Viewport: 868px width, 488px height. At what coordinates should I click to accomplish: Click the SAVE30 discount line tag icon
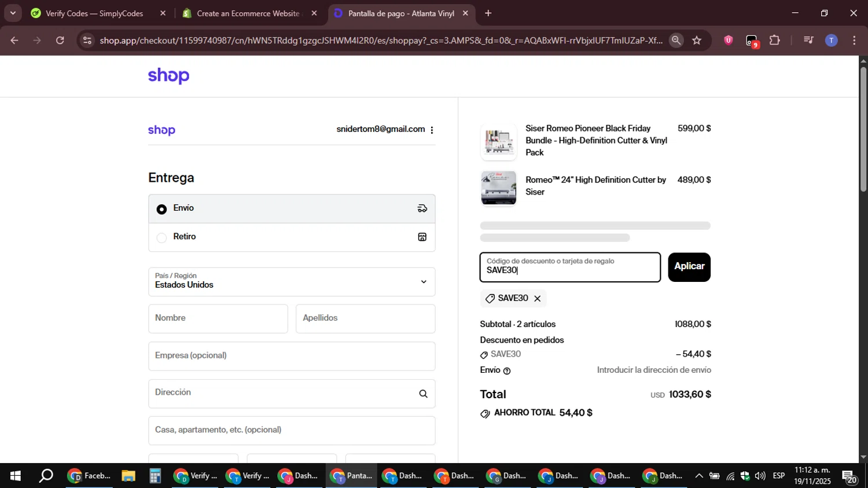pyautogui.click(x=484, y=355)
